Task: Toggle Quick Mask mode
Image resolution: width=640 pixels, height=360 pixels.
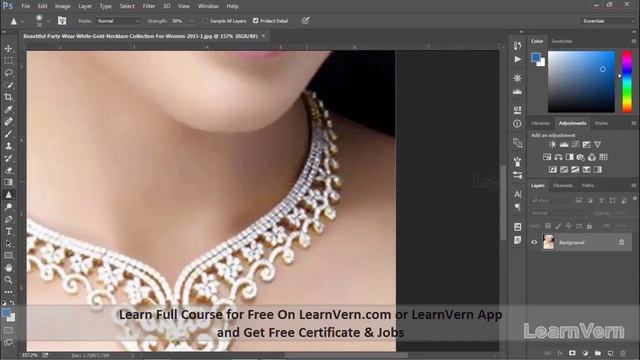Action: (8, 330)
